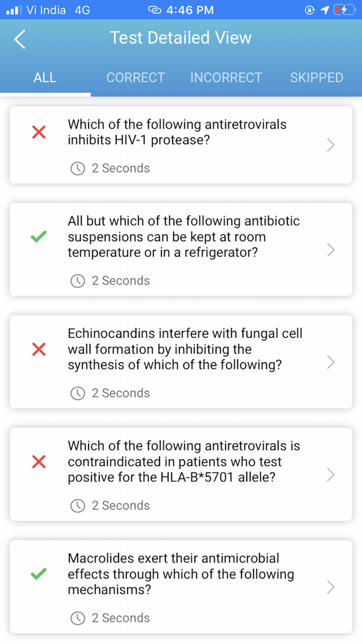Switch to the CORRECT tab
This screenshot has width=362, height=644.
(135, 78)
